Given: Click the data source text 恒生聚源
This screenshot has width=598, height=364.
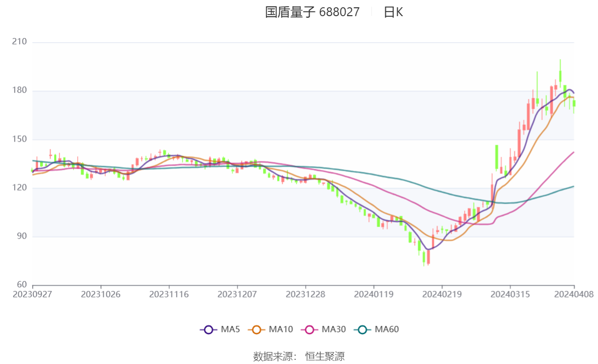Looking at the screenshot, I should click(325, 356).
